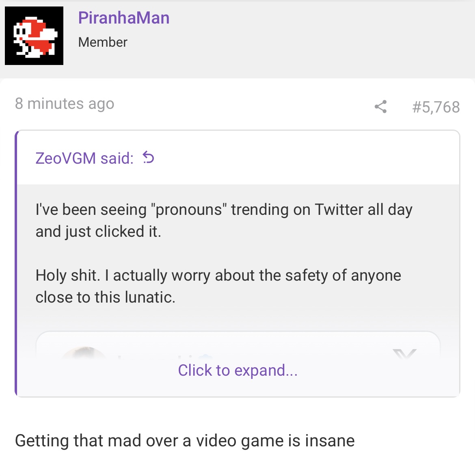The height and width of the screenshot is (476, 475).
Task: Click the faded X logo in embedded tweet
Action: (x=404, y=354)
